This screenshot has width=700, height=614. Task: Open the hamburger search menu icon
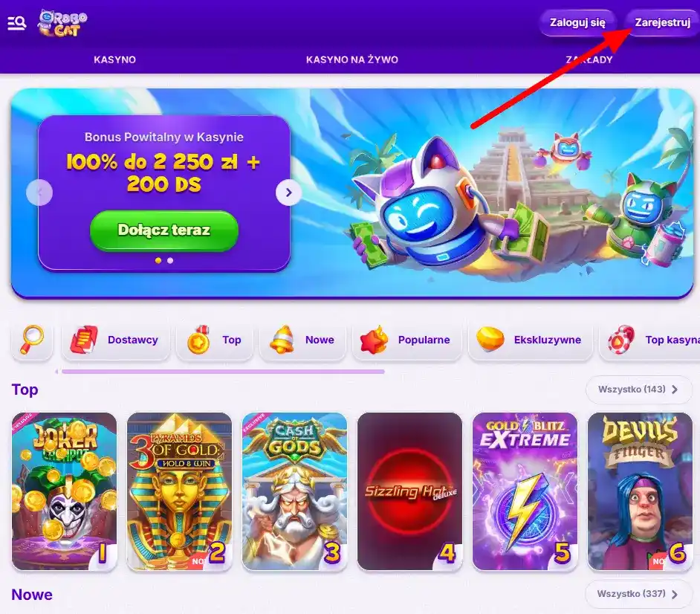(x=17, y=23)
